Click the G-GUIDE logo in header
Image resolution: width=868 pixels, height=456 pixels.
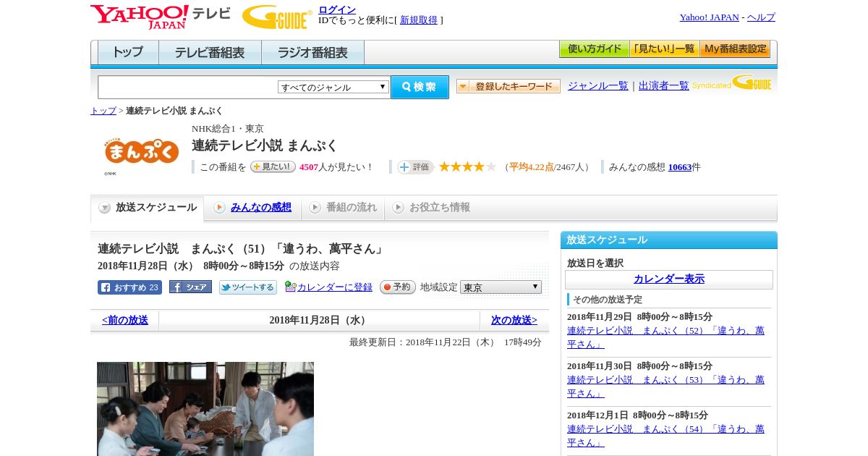277,17
